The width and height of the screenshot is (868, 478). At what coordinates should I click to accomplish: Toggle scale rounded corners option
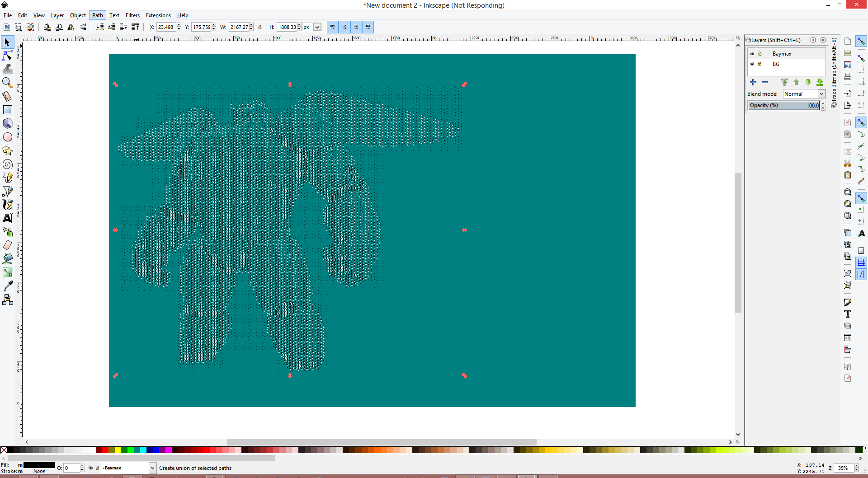pos(344,27)
